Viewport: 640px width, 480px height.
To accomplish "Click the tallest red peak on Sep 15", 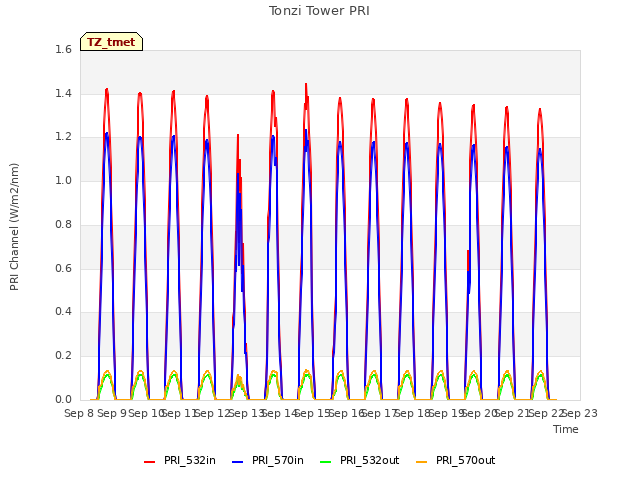I will click(x=306, y=84).
